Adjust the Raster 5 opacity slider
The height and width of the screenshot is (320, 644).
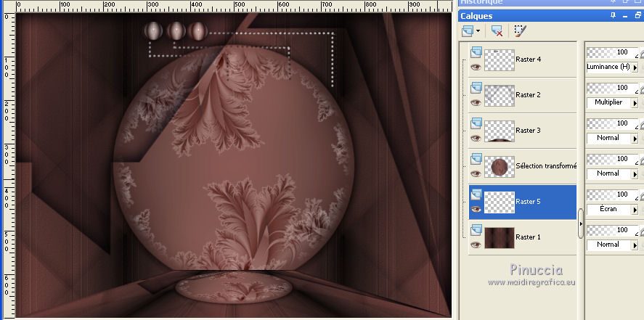(612, 194)
